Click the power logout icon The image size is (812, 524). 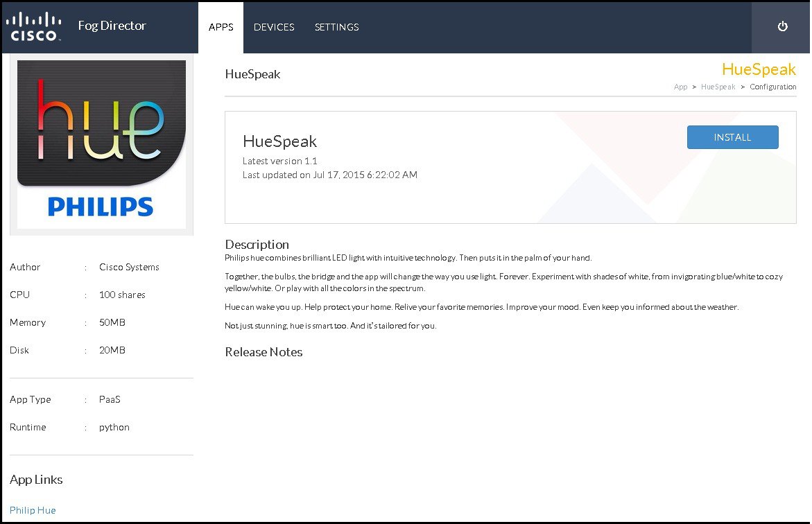click(x=782, y=26)
